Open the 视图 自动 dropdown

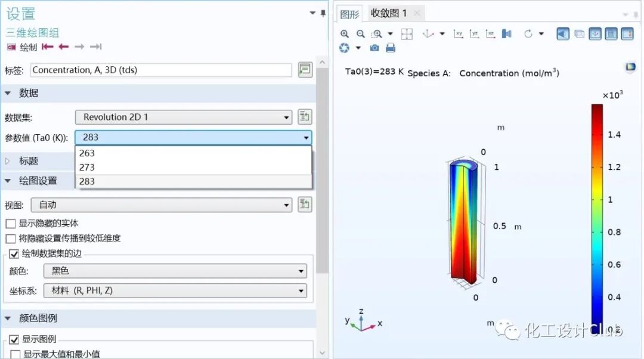point(161,205)
